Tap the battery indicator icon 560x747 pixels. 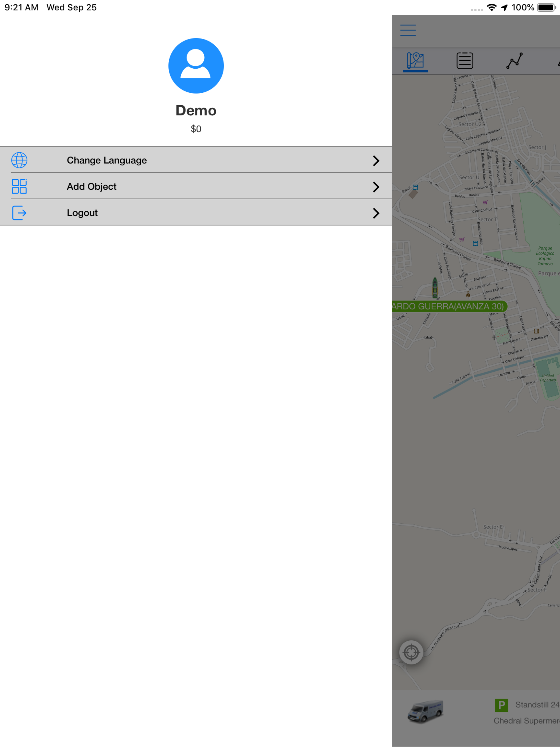tap(547, 7)
